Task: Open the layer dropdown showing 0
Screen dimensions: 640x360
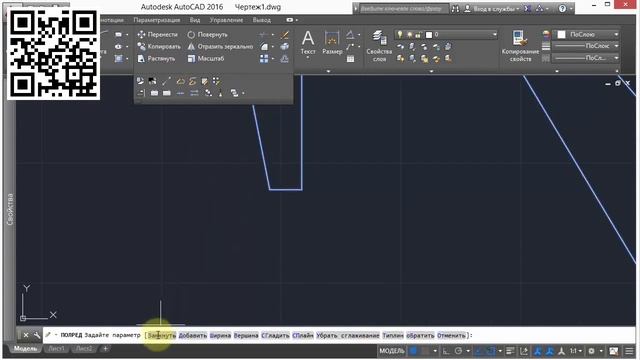Action: 446,35
